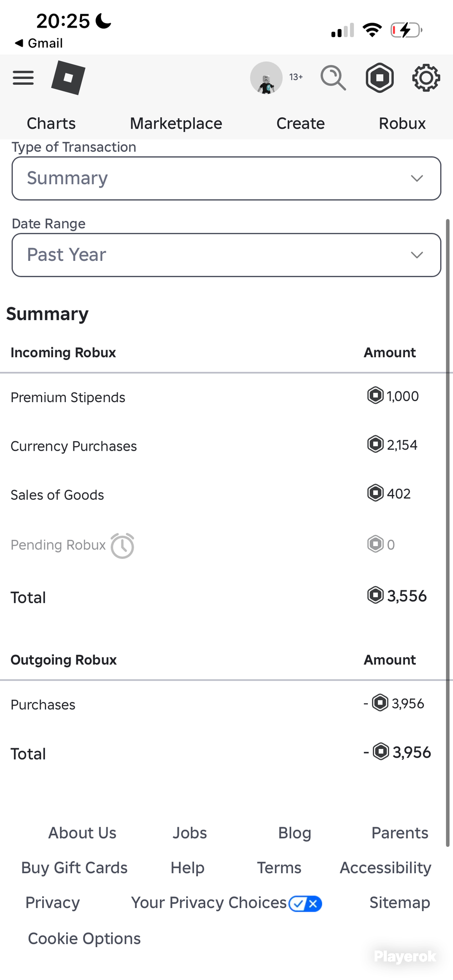Tap the Pending Robux clock icon
This screenshot has width=453, height=980.
[x=122, y=545]
